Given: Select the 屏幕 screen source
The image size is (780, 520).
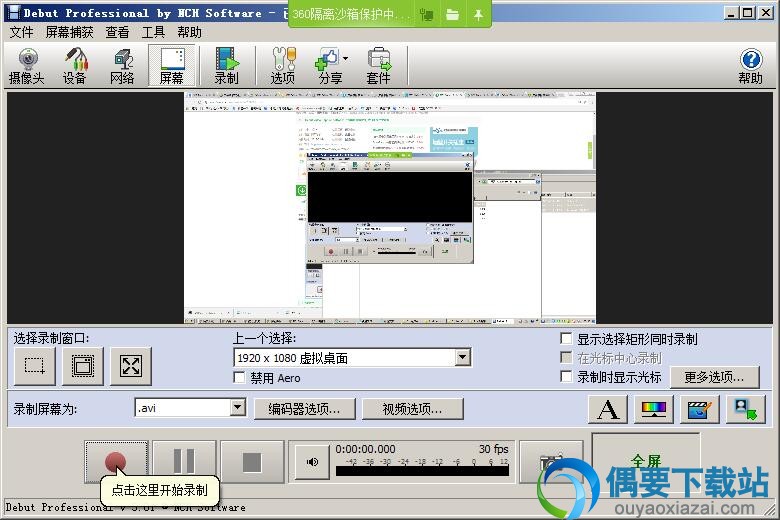Looking at the screenshot, I should point(172,66).
